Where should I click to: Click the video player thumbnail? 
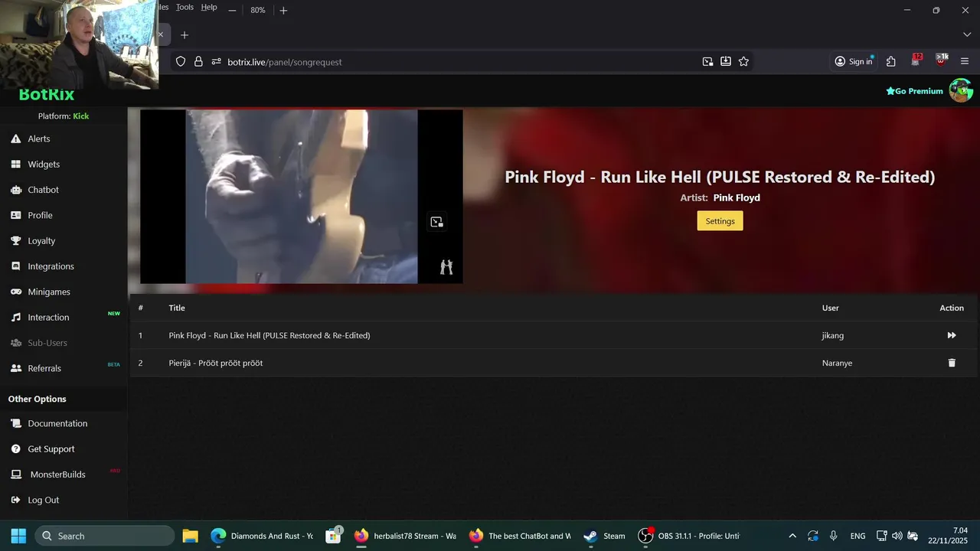[302, 197]
